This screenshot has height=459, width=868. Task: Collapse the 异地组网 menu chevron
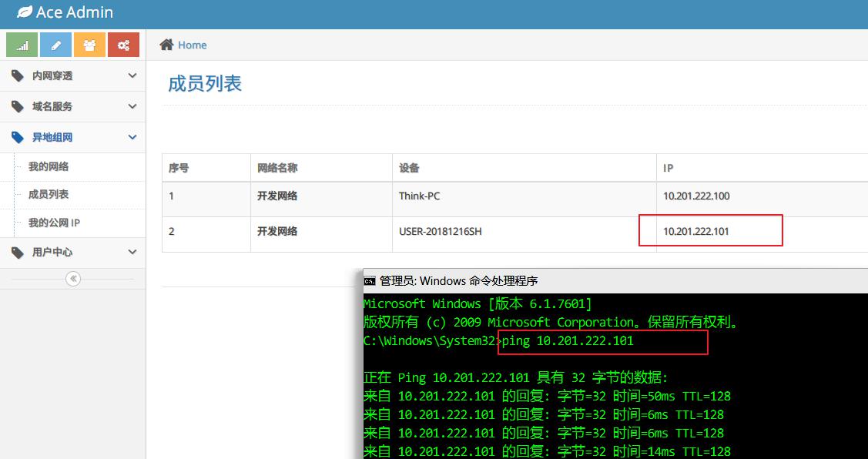coord(132,137)
